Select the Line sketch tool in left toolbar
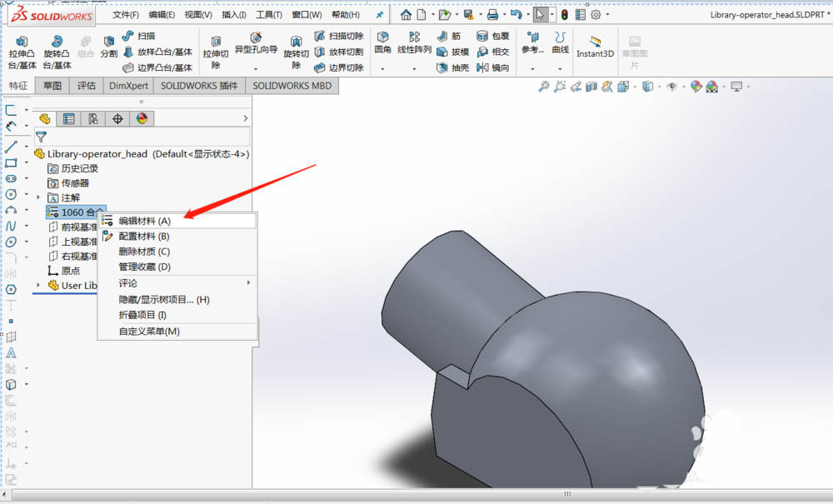Viewport: 833px width, 504px height. point(11,147)
